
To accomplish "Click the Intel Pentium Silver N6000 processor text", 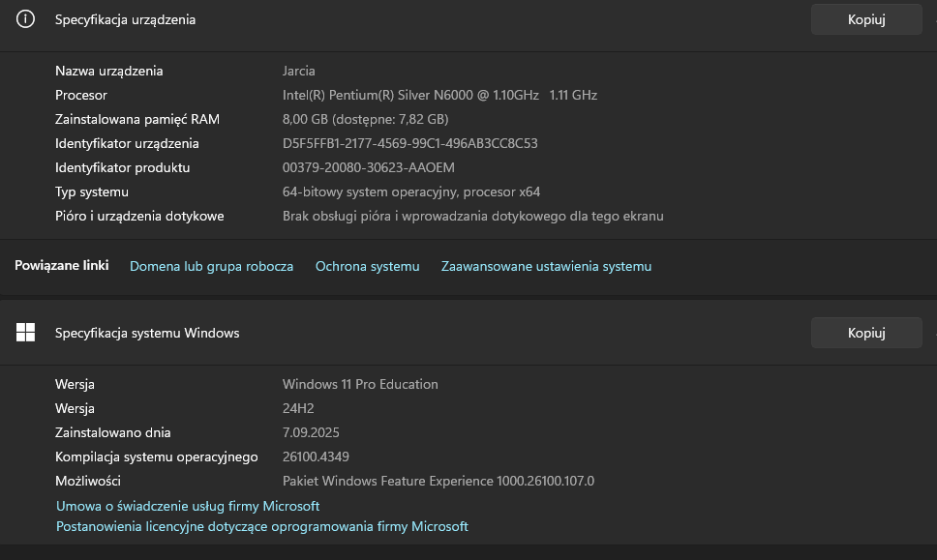I will 439,95.
